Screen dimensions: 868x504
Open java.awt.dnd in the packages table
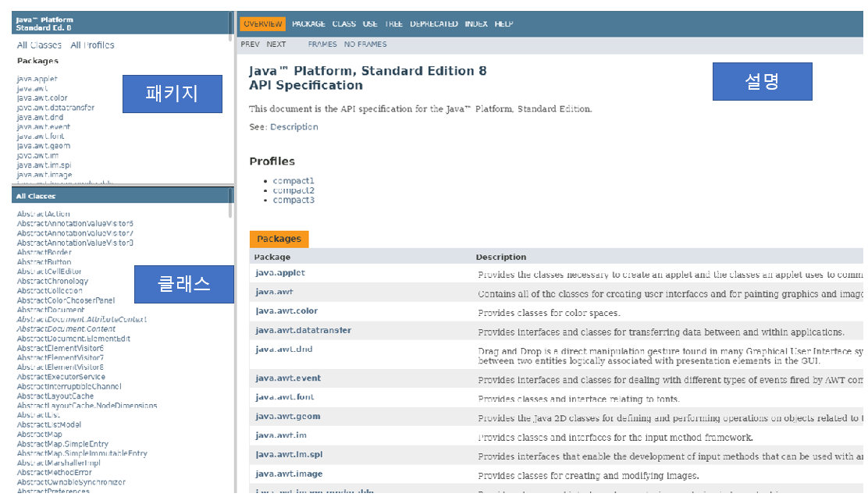tap(284, 349)
